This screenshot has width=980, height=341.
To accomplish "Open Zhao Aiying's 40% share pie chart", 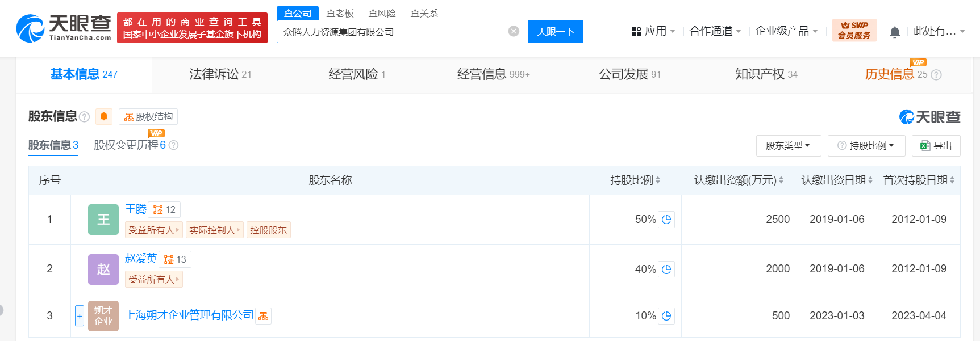I will point(667,270).
